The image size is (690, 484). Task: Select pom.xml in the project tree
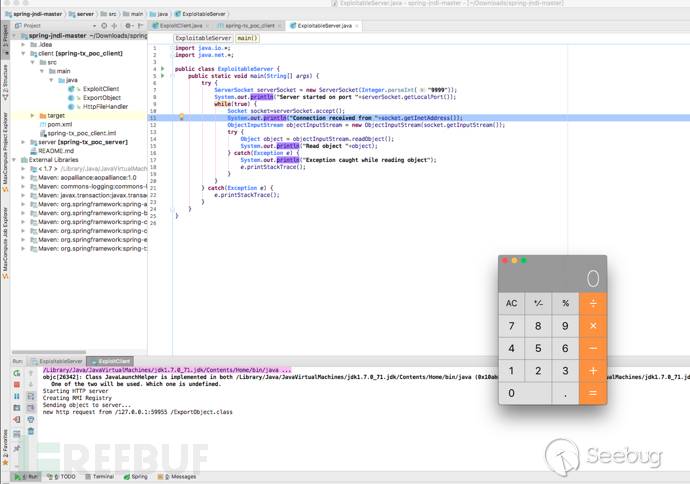[59, 124]
